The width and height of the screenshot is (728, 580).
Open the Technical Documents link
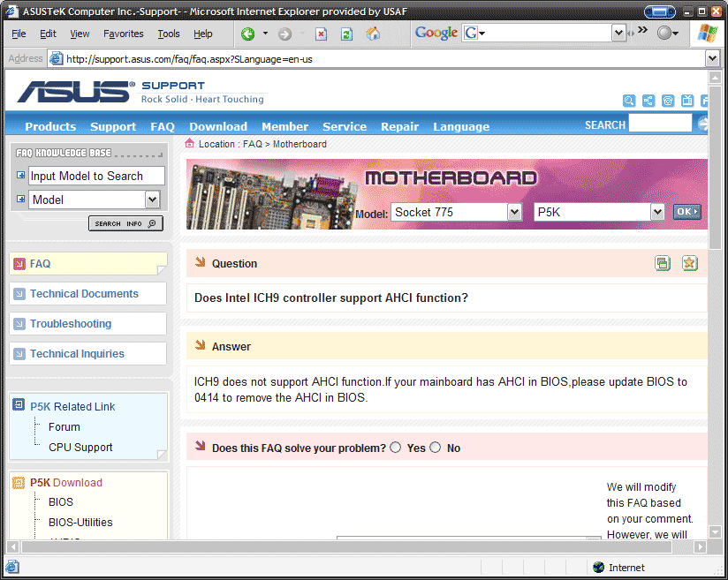click(x=84, y=294)
